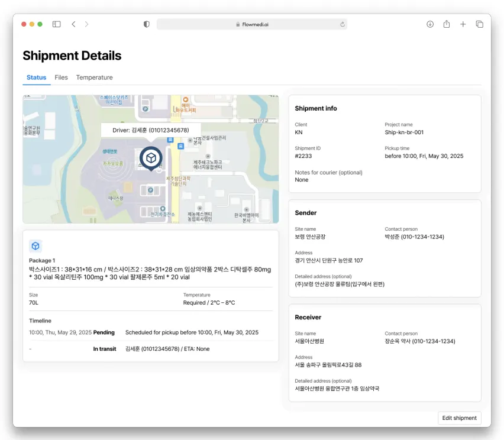Click the browser forward arrow
The image size is (504, 440).
point(87,24)
